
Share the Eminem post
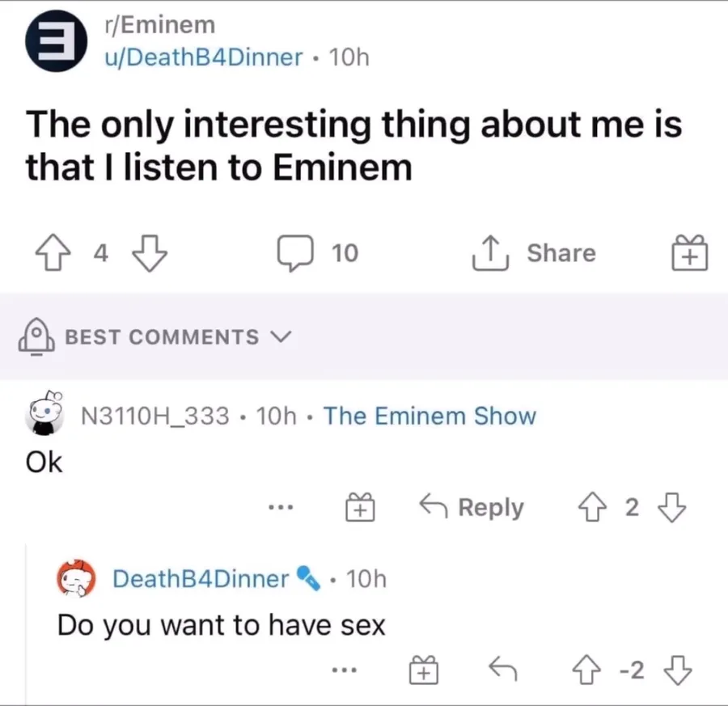click(x=533, y=254)
